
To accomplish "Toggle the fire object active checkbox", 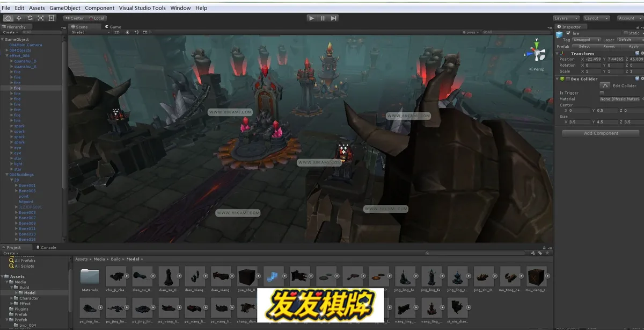I will pos(568,33).
